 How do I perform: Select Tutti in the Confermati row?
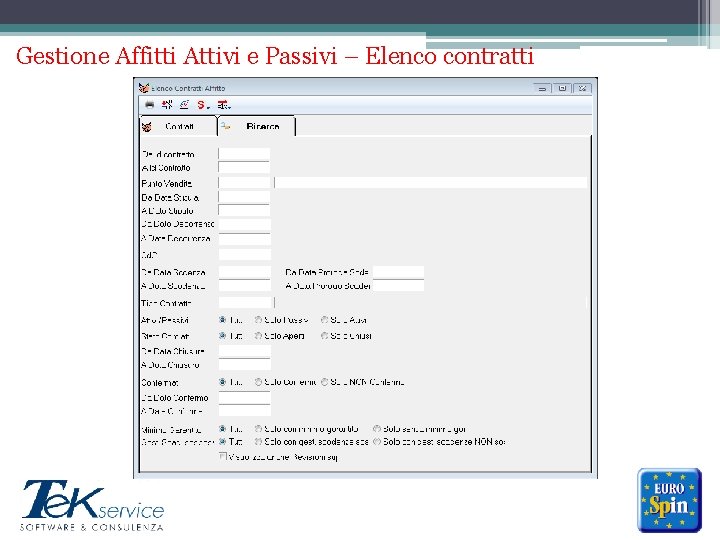[223, 382]
